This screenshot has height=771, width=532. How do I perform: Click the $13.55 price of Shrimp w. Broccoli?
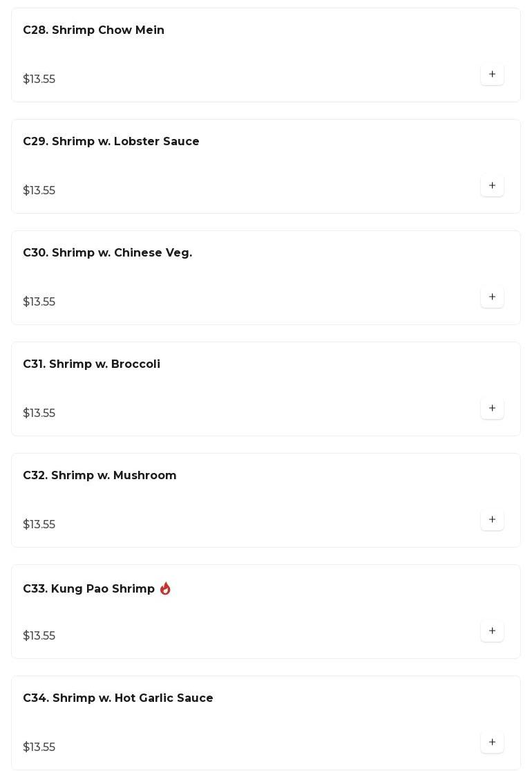pos(39,414)
